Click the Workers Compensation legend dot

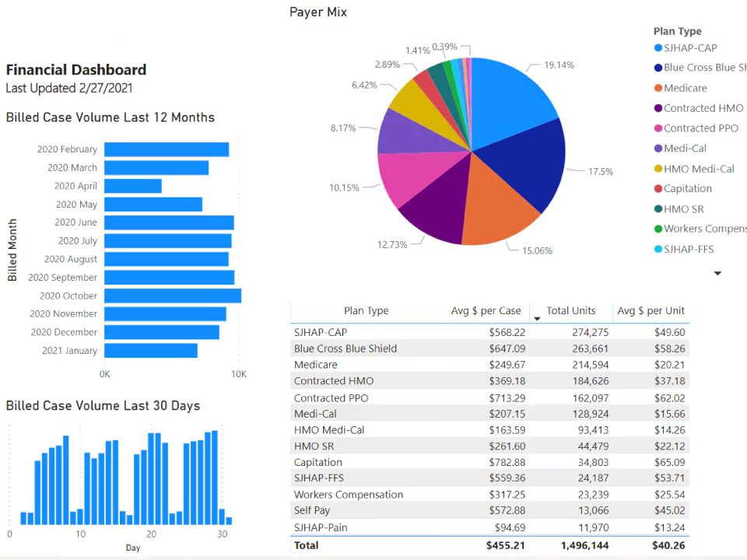pos(658,229)
